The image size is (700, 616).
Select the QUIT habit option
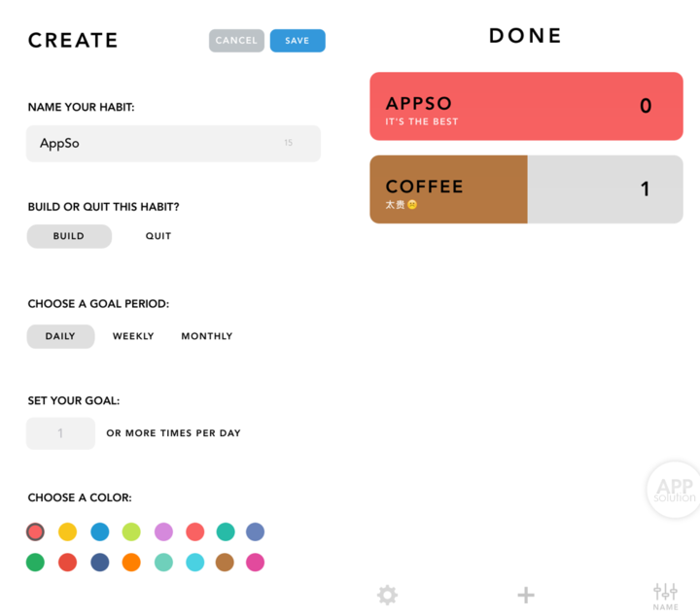[158, 236]
